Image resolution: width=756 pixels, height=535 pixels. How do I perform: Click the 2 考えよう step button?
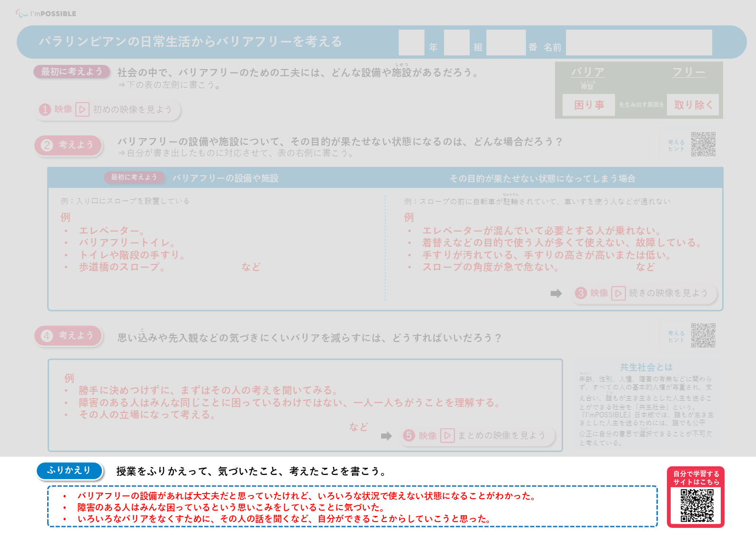(68, 145)
